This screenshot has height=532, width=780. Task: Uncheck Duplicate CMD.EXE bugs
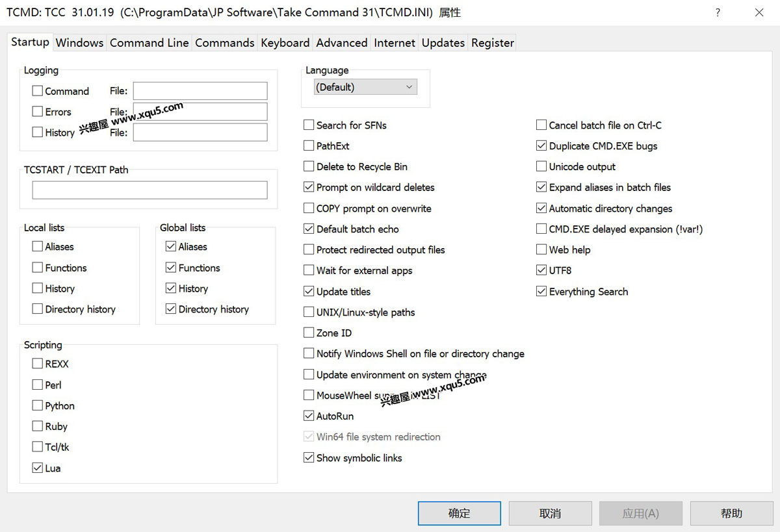click(541, 146)
